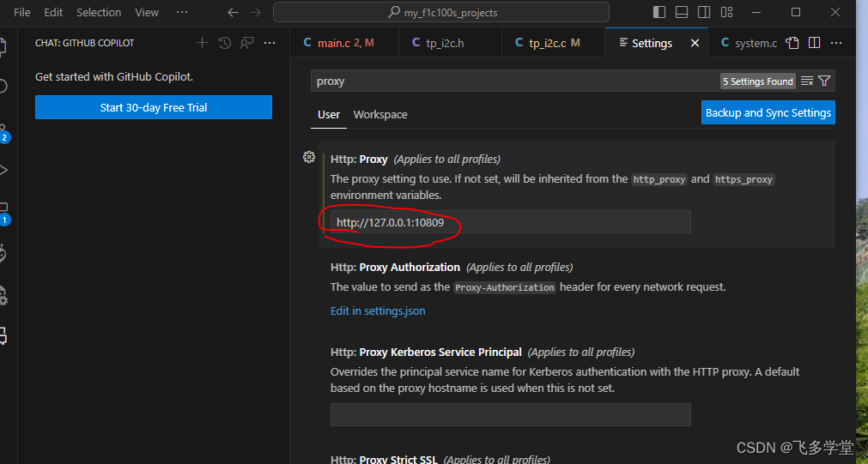This screenshot has width=868, height=464.
Task: Open the View menu
Action: click(147, 12)
